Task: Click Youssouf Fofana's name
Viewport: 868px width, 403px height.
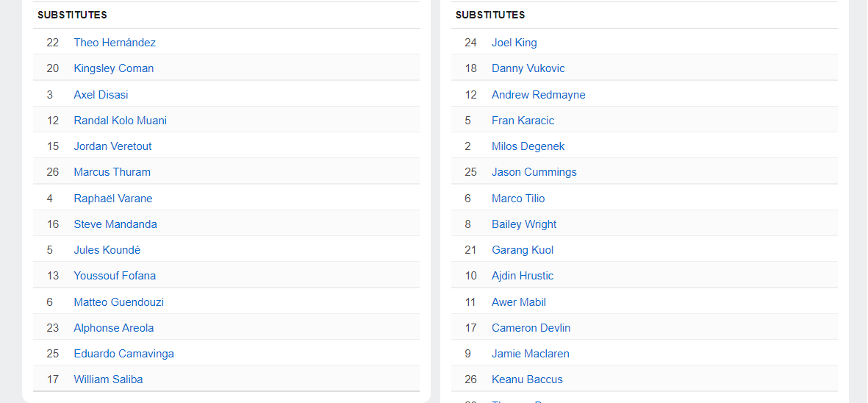Action: click(x=115, y=276)
